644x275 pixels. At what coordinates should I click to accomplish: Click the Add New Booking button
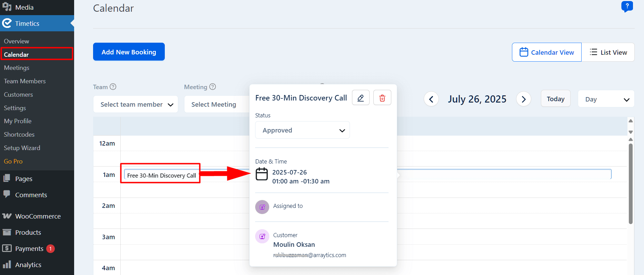[129, 52]
